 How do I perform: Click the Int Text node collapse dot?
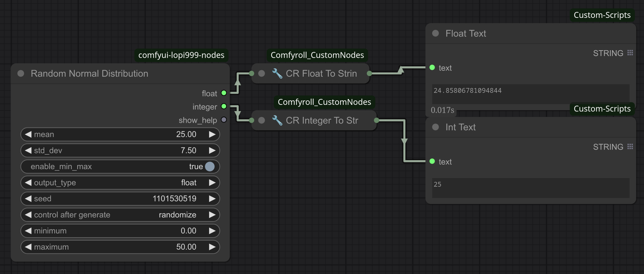[436, 127]
